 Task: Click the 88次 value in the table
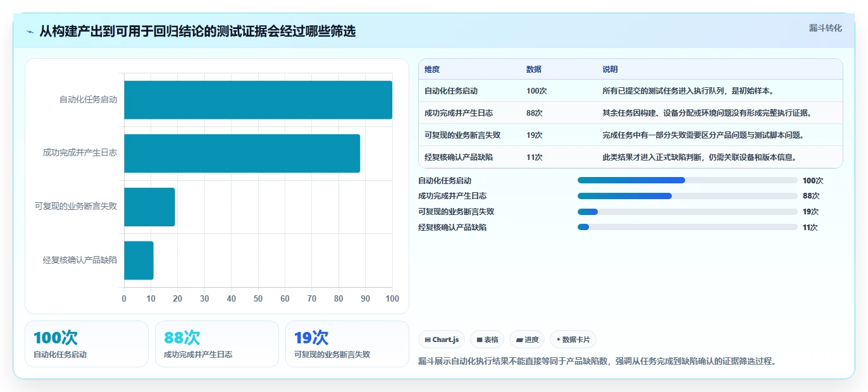(x=535, y=113)
